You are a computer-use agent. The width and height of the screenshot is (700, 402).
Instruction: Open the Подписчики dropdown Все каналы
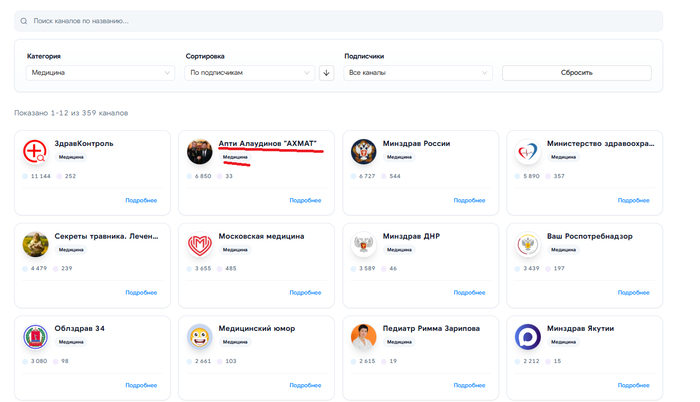[418, 73]
